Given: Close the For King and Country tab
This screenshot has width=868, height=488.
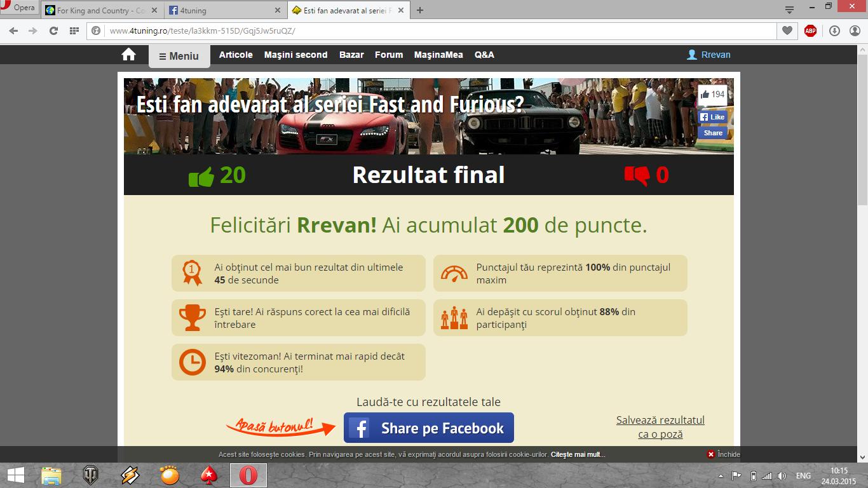Looking at the screenshot, I should click(x=154, y=10).
